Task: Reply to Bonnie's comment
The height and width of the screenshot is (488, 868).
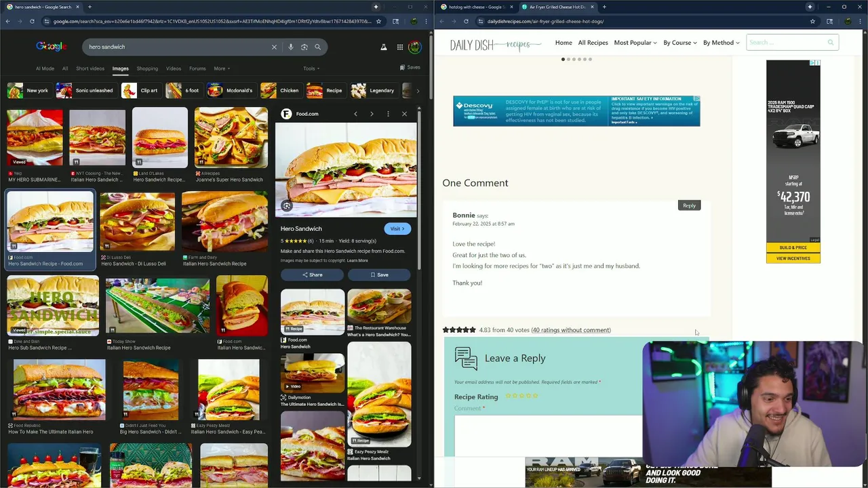Action: pyautogui.click(x=689, y=205)
